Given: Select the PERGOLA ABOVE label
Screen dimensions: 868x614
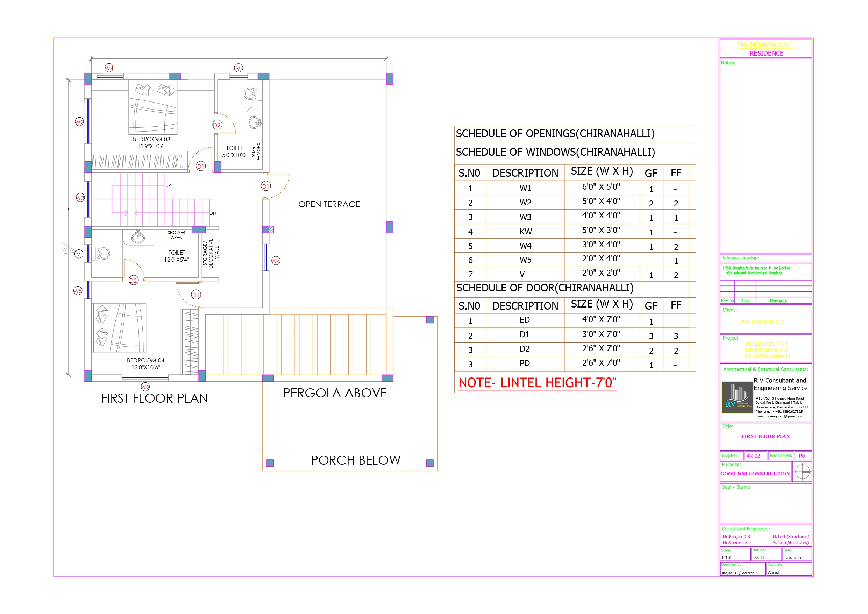Looking at the screenshot, I should coord(335,394).
